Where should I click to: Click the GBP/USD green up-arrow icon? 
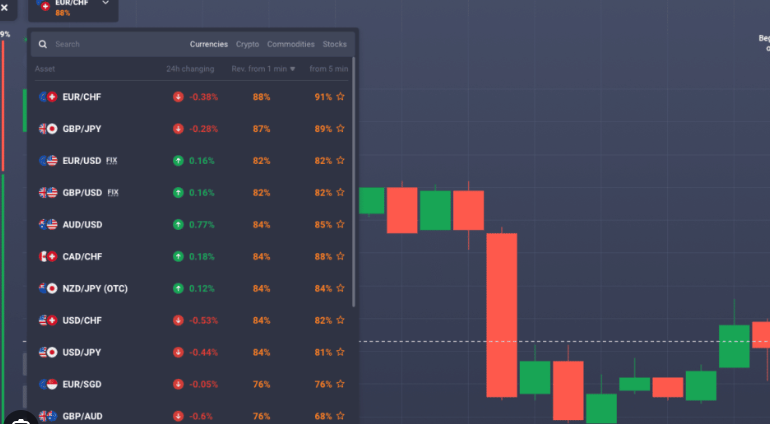pos(178,193)
